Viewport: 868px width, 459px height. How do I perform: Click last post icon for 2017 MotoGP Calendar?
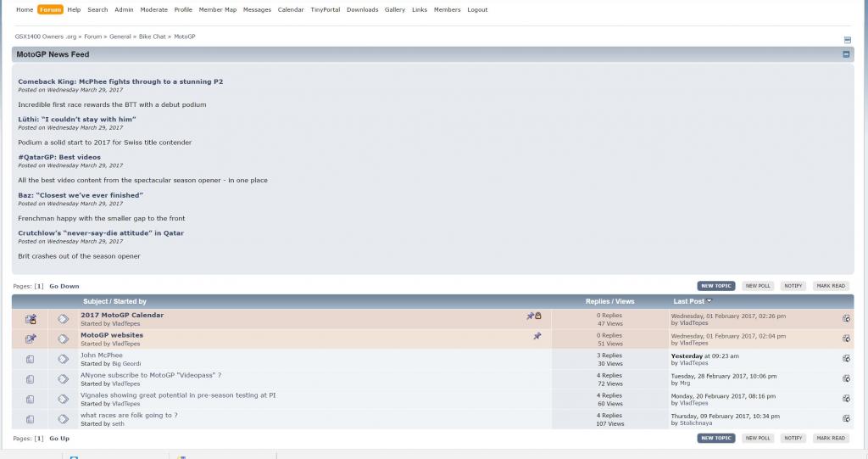846,319
